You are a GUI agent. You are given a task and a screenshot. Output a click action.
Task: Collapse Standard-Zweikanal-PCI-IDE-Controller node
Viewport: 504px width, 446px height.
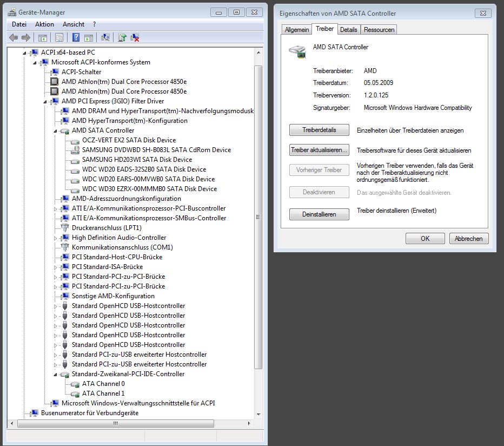(x=55, y=375)
